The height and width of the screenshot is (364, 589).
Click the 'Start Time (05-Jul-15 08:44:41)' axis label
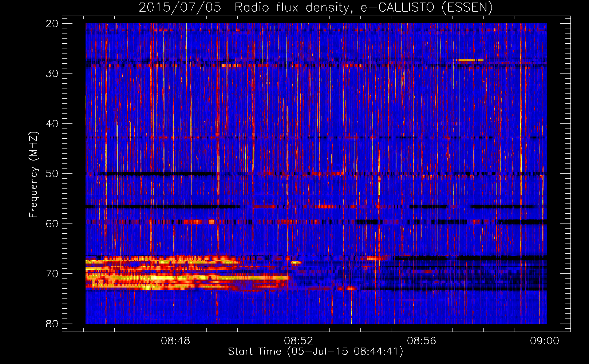[316, 352]
